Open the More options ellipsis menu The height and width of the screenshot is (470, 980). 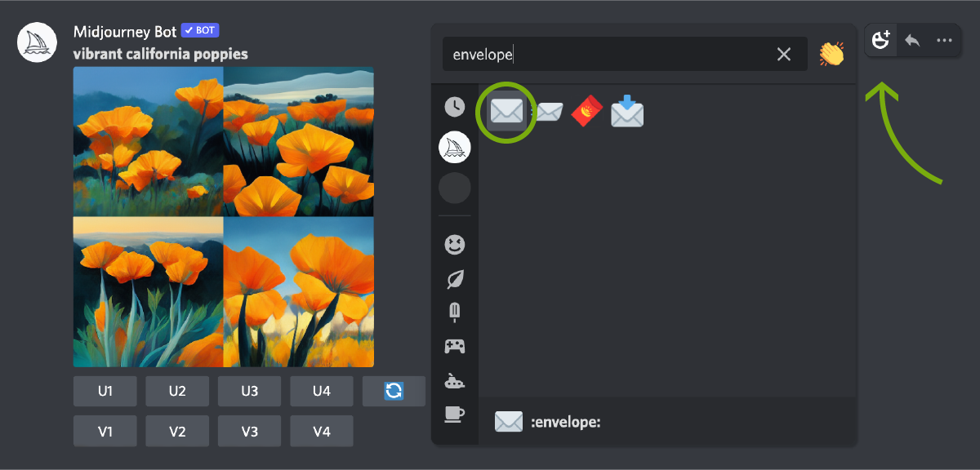point(944,40)
